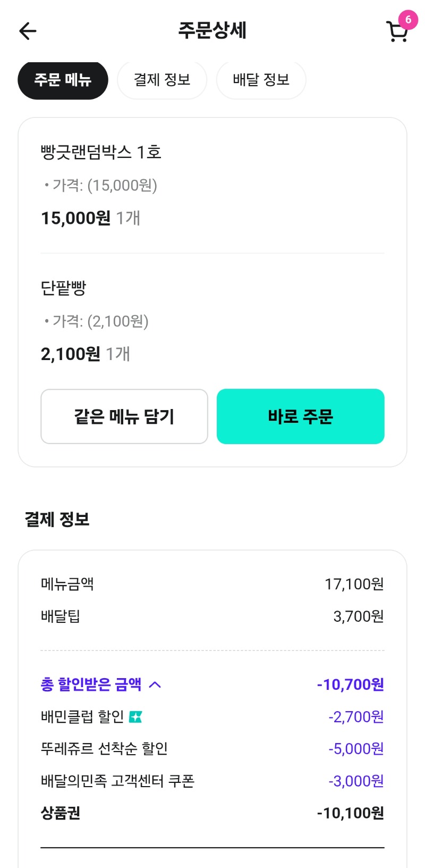Screen dimensions: 425x868
Task: Tap the 바로 주문 button
Action: pos(300,416)
